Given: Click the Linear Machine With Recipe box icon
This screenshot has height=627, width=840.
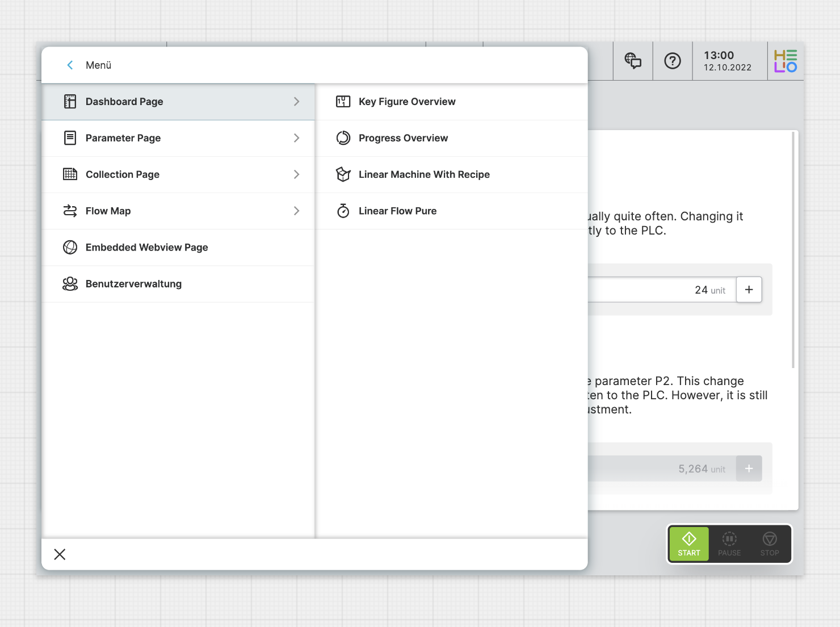Looking at the screenshot, I should pos(343,174).
